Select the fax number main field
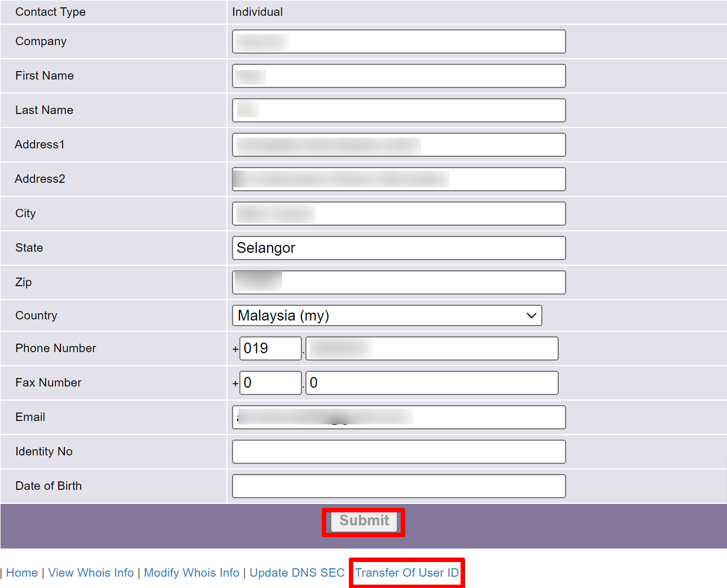This screenshot has height=588, width=727. tap(432, 383)
